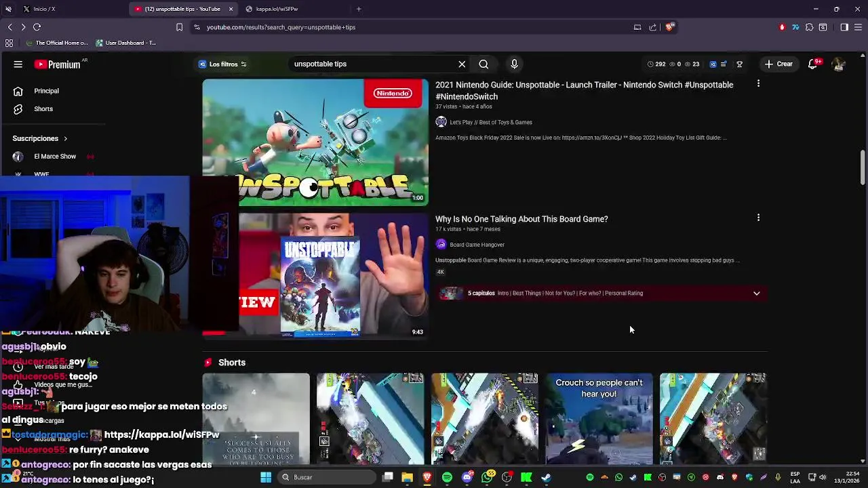Click the blue vidIQ badge in header
Image resolution: width=868 pixels, height=488 pixels.
click(713, 64)
